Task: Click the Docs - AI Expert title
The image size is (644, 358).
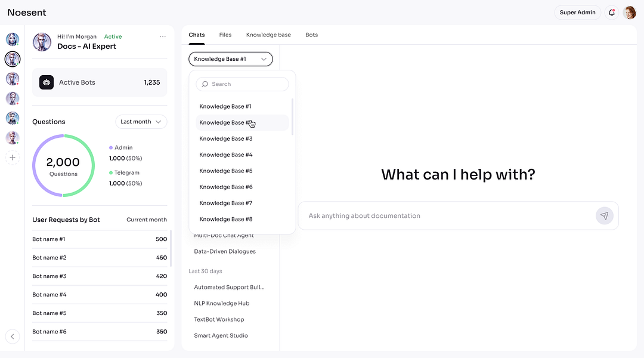Action: (x=86, y=47)
